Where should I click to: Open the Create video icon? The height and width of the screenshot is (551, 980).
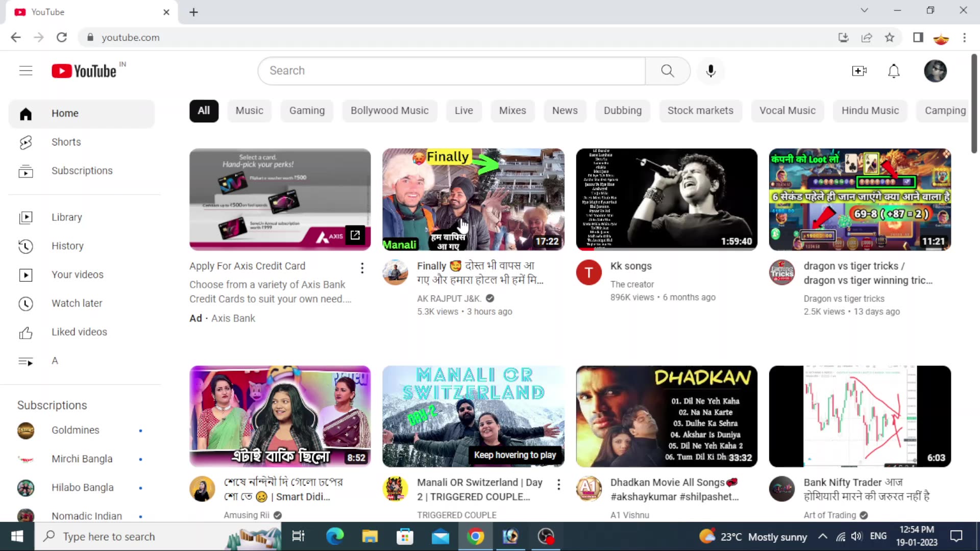859,71
